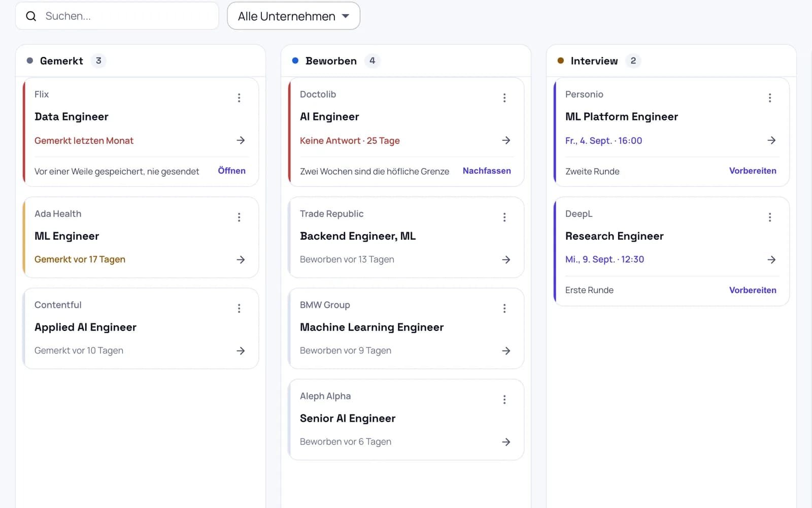Open the Machine Learning Engineer title
The width and height of the screenshot is (812, 508).
(372, 327)
